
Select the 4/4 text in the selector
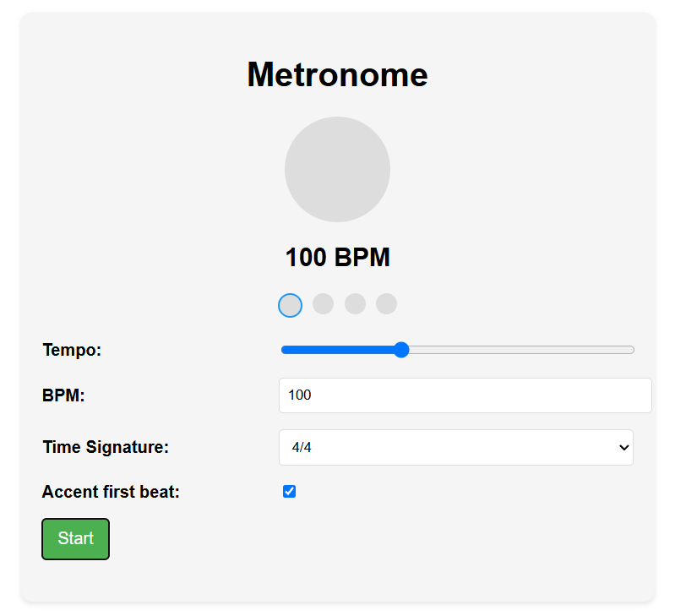click(x=302, y=447)
